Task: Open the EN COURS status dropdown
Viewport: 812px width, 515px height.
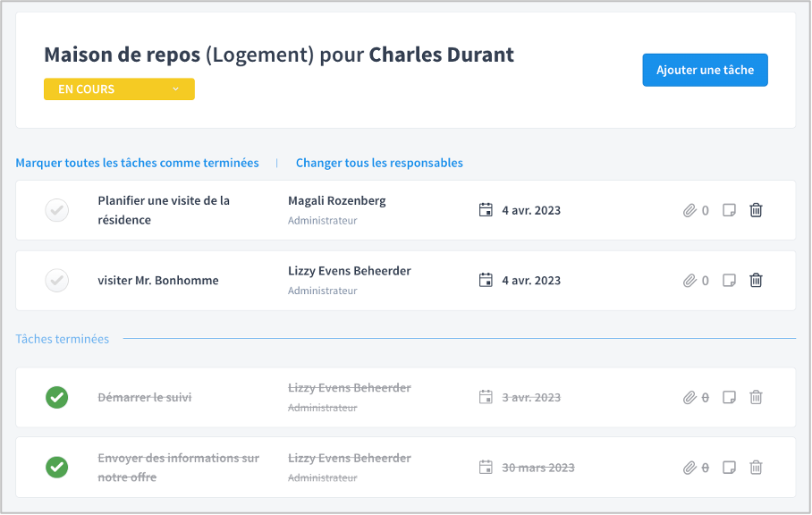Action: pos(119,89)
